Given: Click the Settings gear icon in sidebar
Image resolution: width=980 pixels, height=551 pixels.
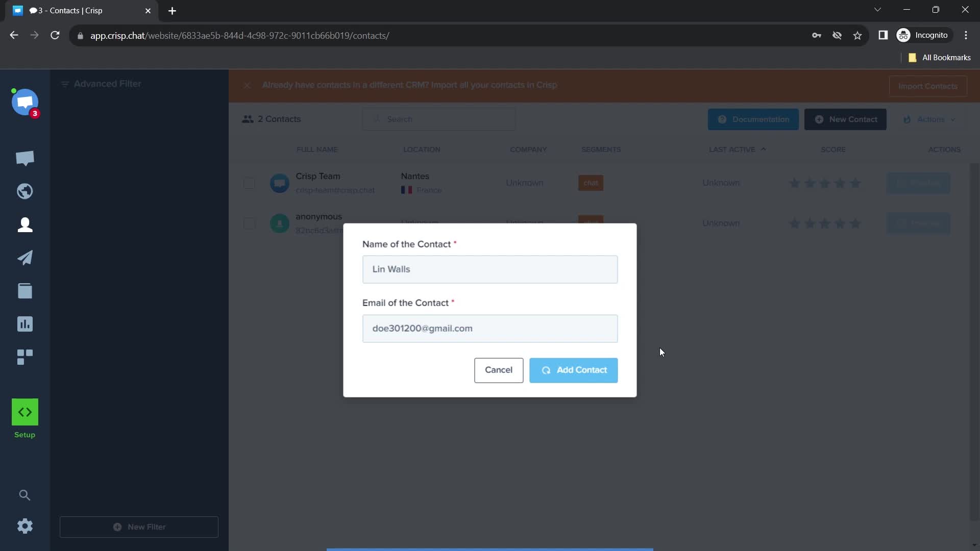Looking at the screenshot, I should click(x=25, y=527).
